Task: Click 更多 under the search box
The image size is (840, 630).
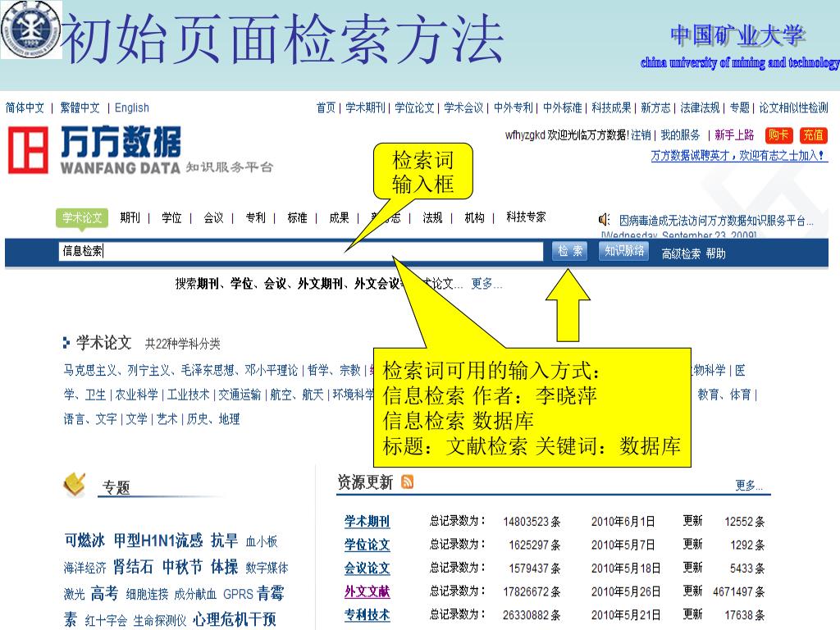Action: pos(486,283)
